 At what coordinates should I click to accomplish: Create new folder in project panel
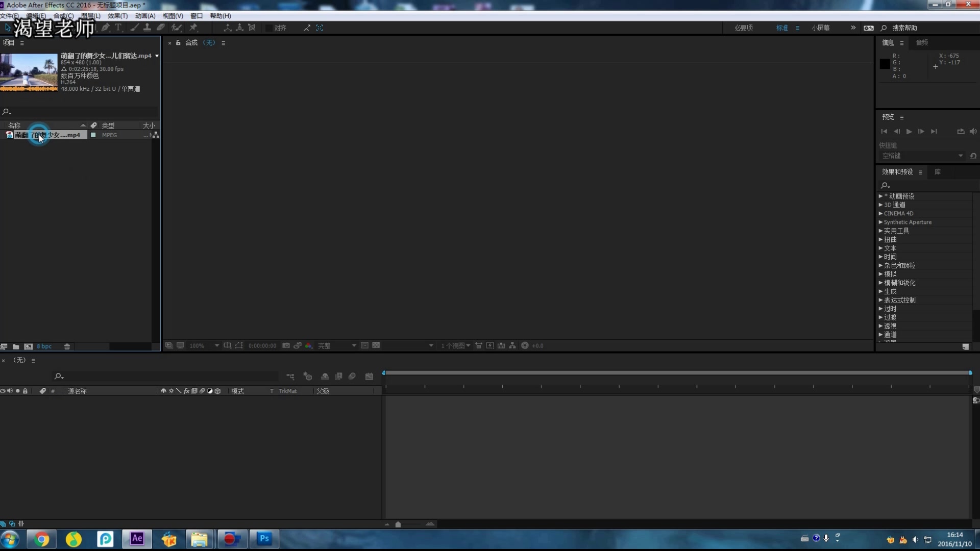tap(16, 346)
